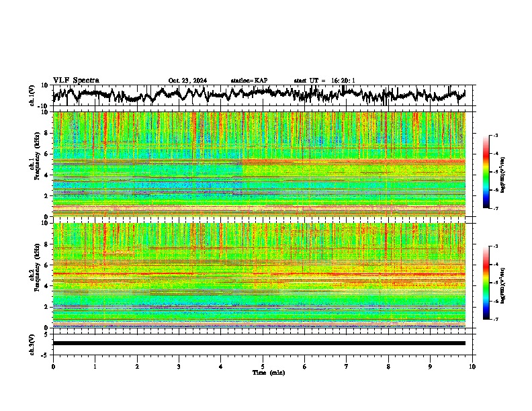Click time axis tick label "5"
The height and width of the screenshot is (411, 532).
[x=263, y=367]
